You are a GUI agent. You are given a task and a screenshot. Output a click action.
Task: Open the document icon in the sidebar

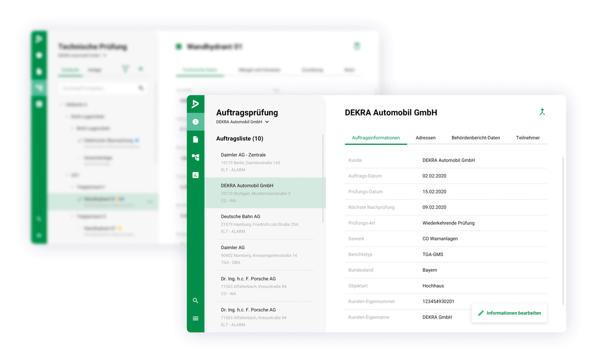coord(195,140)
